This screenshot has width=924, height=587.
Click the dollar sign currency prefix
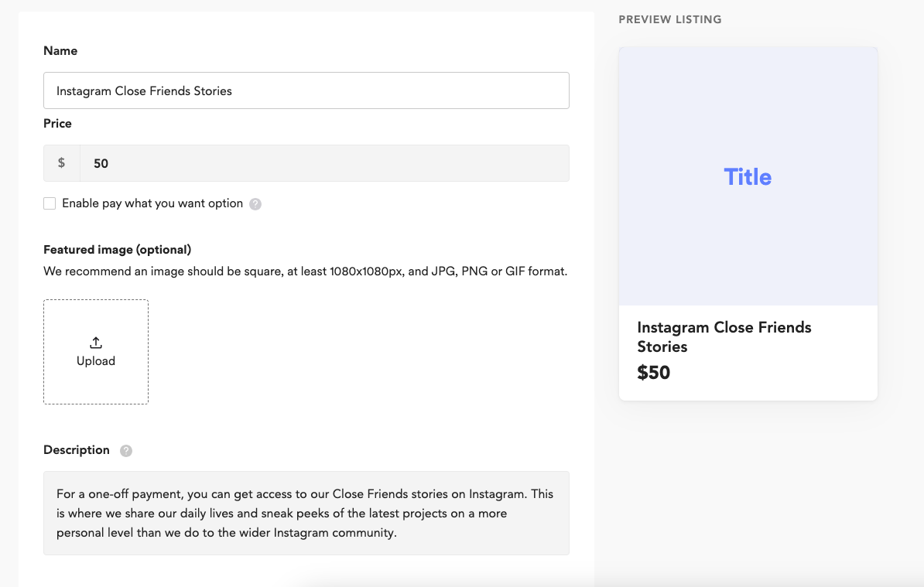pyautogui.click(x=61, y=163)
